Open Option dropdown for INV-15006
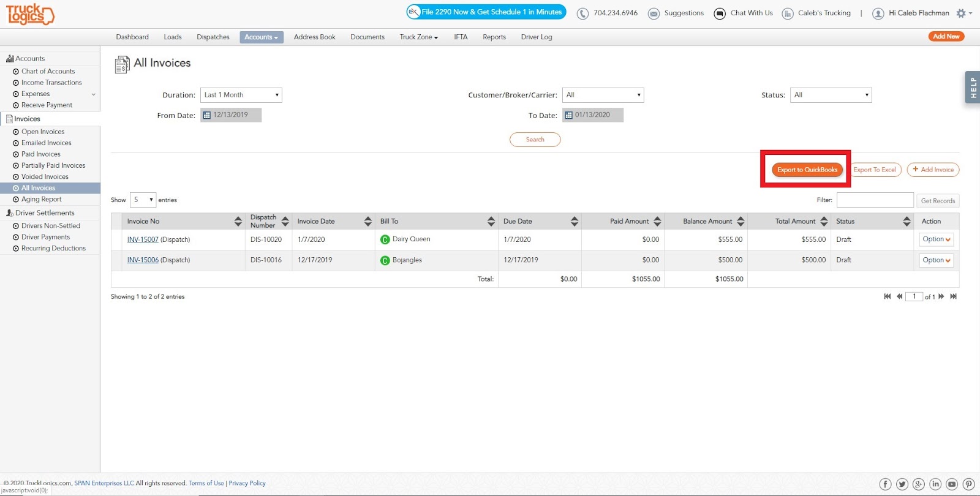 coord(937,260)
